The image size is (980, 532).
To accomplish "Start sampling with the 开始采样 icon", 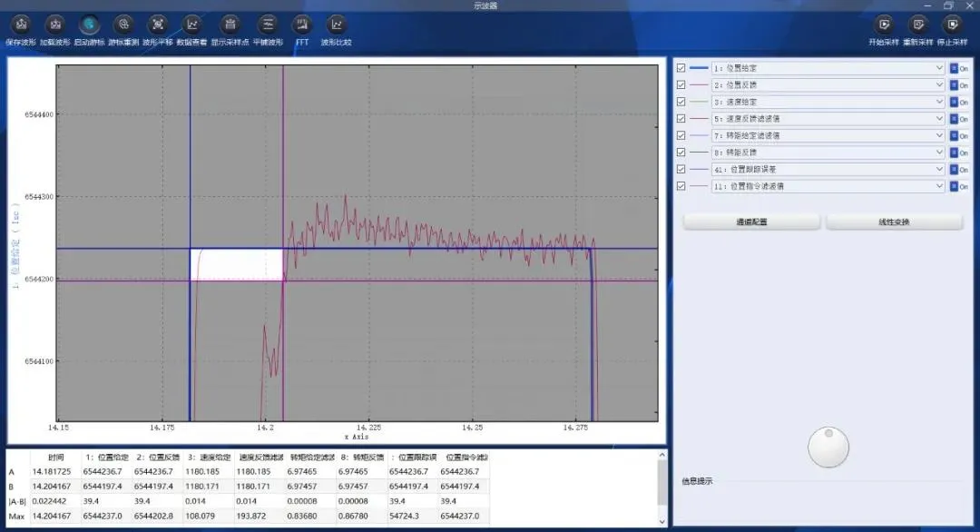I will click(884, 25).
